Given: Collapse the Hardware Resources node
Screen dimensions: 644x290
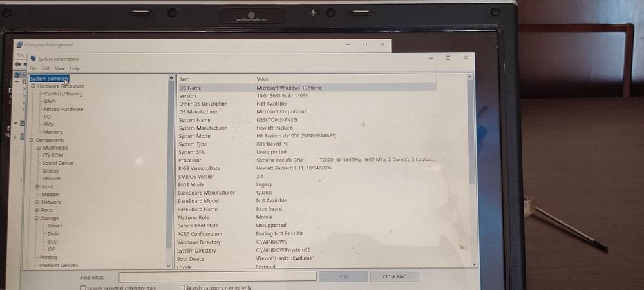Looking at the screenshot, I should pos(33,86).
